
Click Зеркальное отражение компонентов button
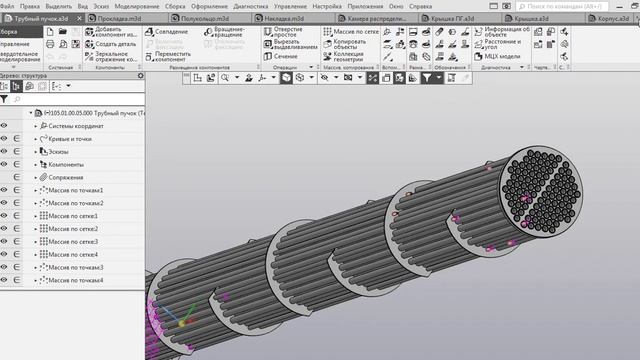point(111,56)
